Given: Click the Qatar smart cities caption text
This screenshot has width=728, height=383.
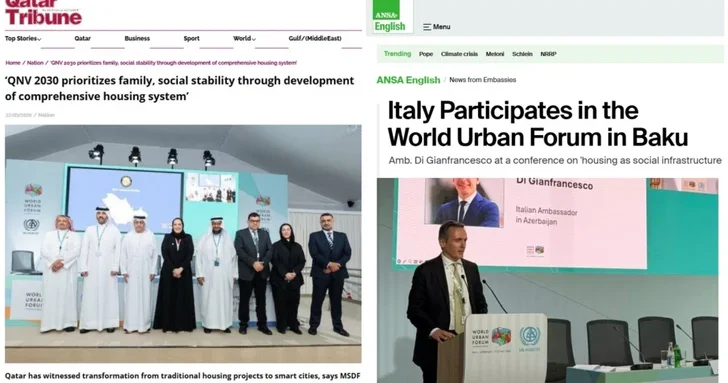Looking at the screenshot, I should tap(182, 376).
